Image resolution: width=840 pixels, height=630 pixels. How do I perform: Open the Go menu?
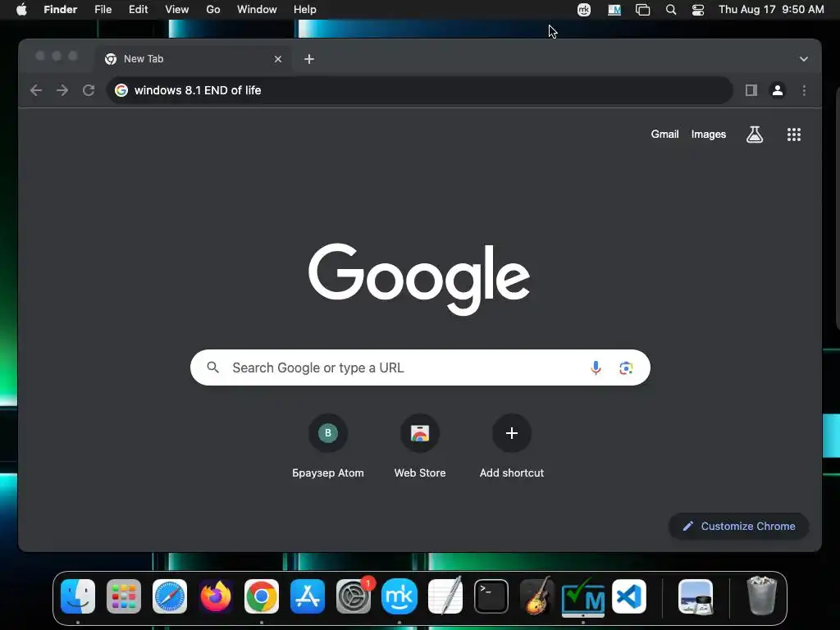[213, 9]
